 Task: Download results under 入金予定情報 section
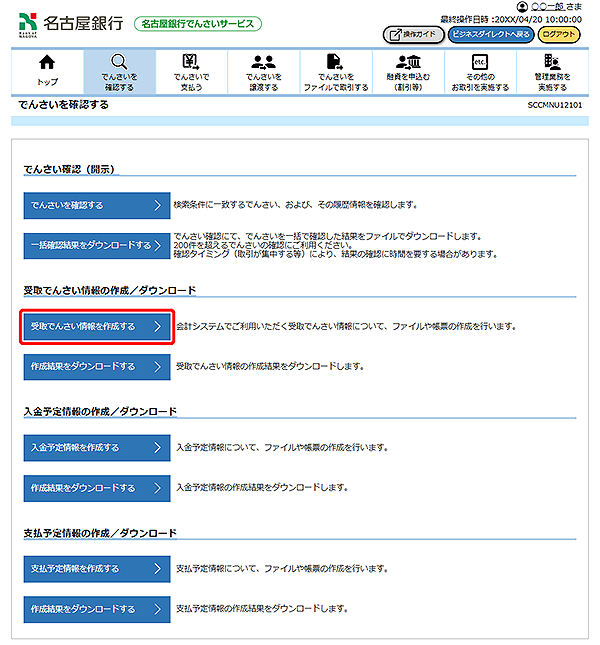click(x=97, y=488)
